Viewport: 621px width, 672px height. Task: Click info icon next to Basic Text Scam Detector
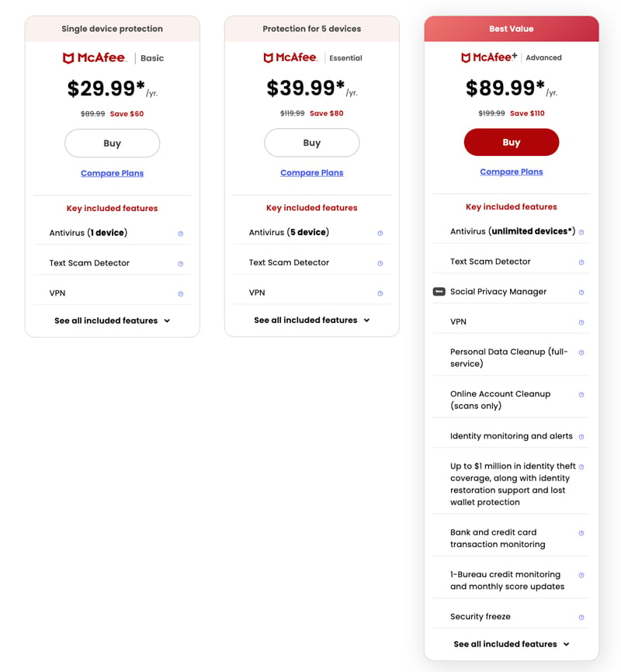pyautogui.click(x=180, y=264)
